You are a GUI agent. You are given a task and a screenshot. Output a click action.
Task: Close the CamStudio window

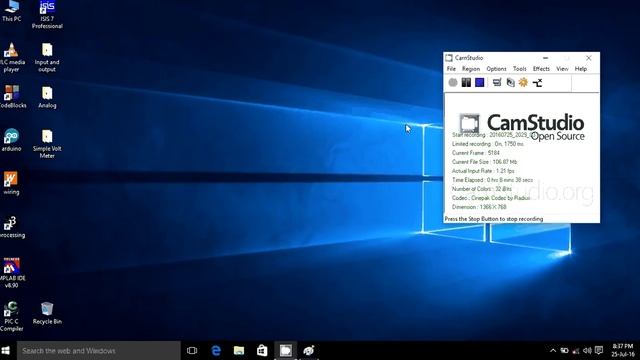click(589, 58)
